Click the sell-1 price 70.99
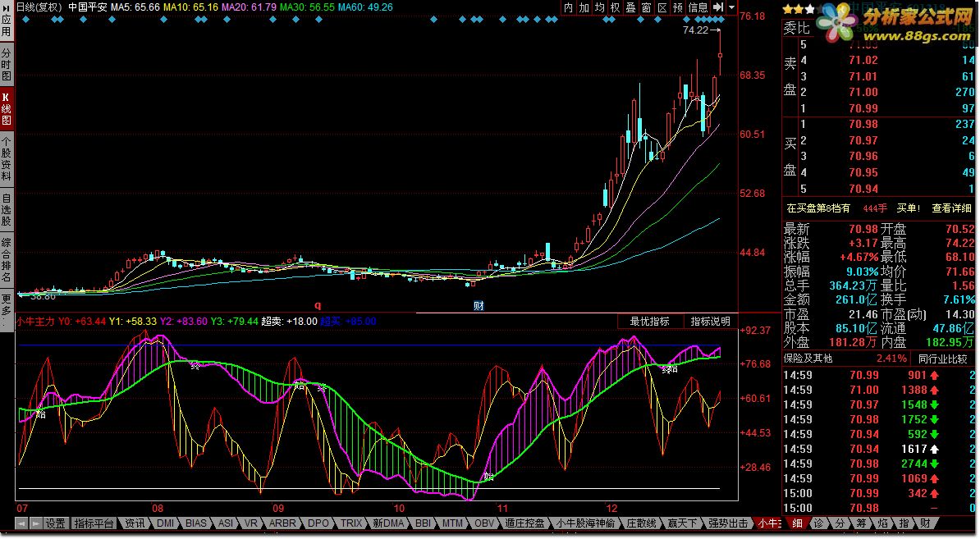 coord(863,108)
